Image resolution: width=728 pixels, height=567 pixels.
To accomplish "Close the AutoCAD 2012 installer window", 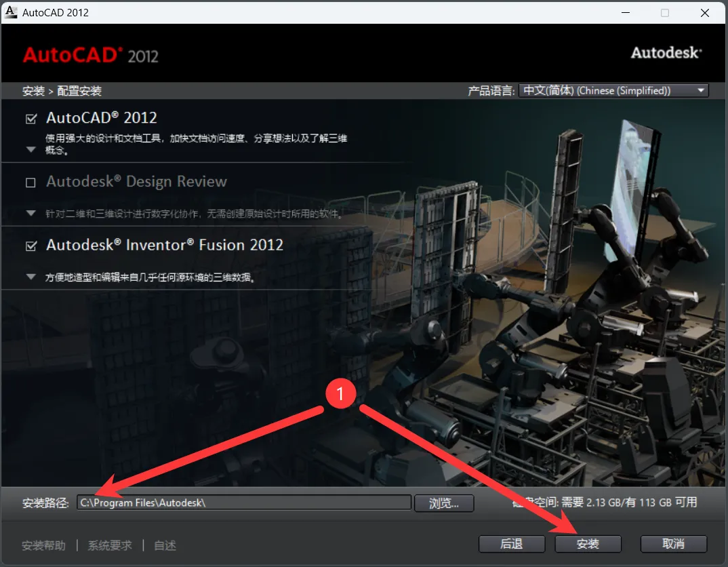I will (705, 12).
